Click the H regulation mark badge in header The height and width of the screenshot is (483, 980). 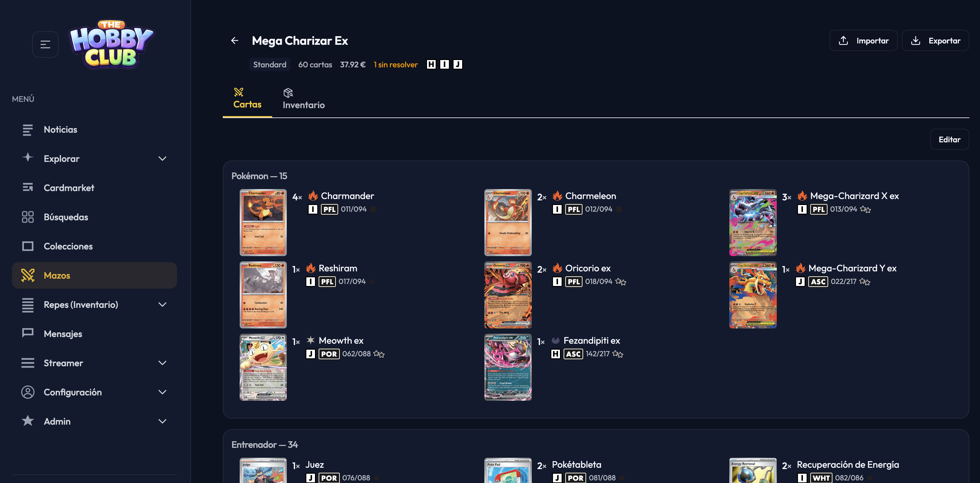point(431,64)
